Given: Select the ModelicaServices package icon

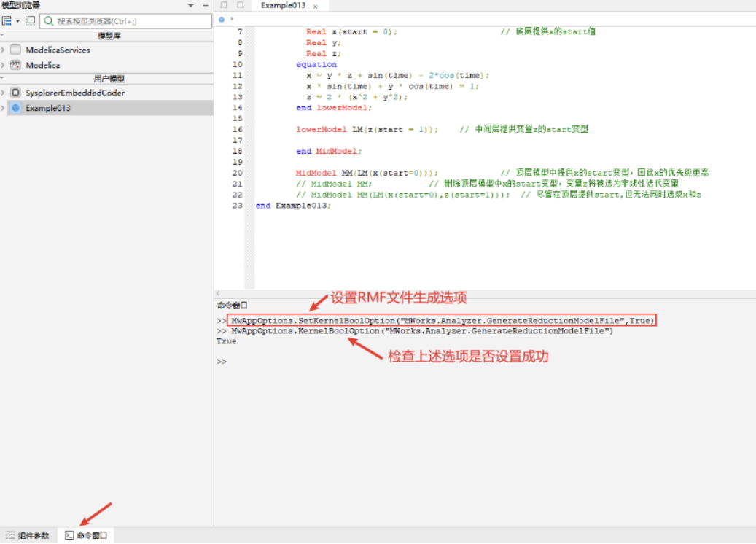Looking at the screenshot, I should 16,50.
